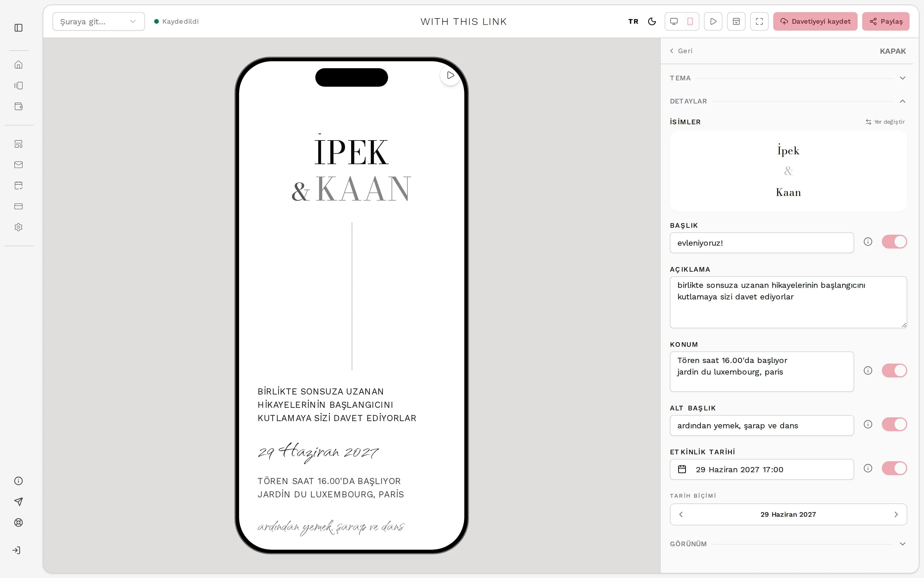Click Davetiyeyi kaydet button
Screen dimensions: 924x578
coord(815,21)
